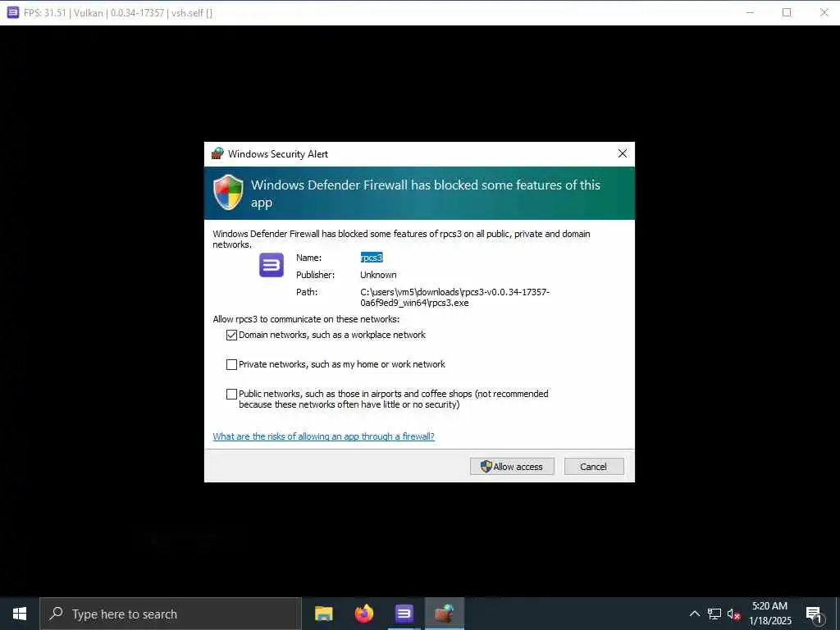Image resolution: width=840 pixels, height=630 pixels.
Task: Check the Domain networks checkbox
Action: (231, 336)
